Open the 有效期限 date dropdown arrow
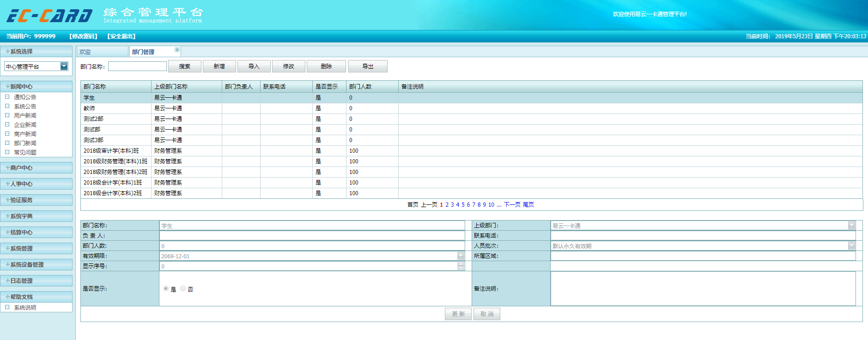Screen dimensions: 868x340 pos(461,256)
